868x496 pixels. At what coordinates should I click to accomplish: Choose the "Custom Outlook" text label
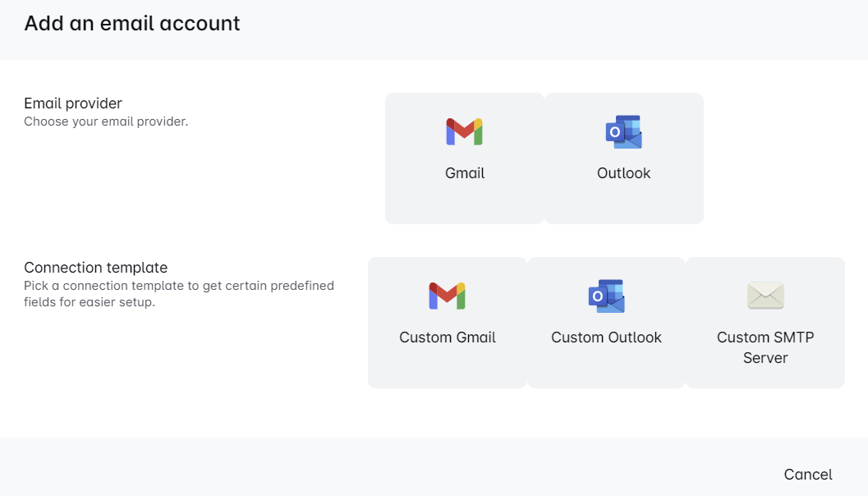(606, 338)
